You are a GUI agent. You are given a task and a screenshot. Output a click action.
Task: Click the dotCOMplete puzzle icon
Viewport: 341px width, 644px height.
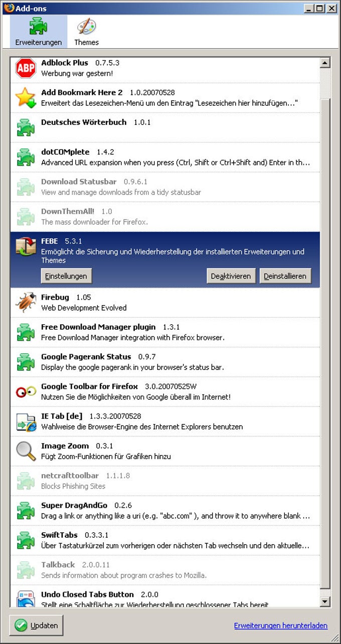26,157
